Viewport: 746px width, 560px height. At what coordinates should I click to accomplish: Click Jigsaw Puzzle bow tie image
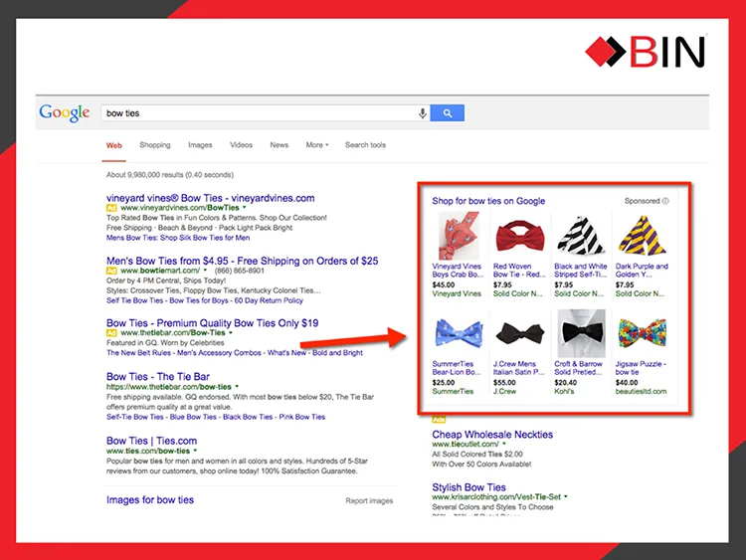642,333
